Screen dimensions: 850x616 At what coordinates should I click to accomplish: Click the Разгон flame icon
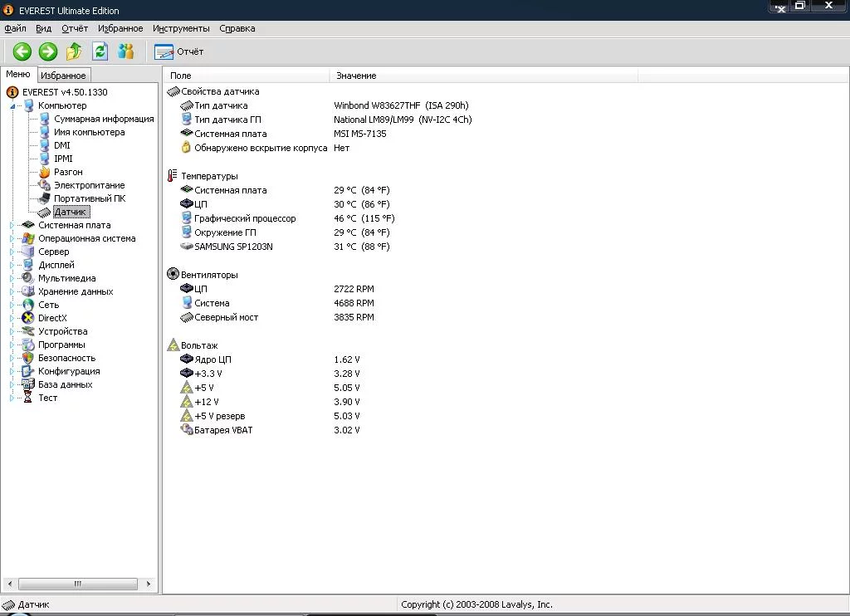click(x=45, y=172)
